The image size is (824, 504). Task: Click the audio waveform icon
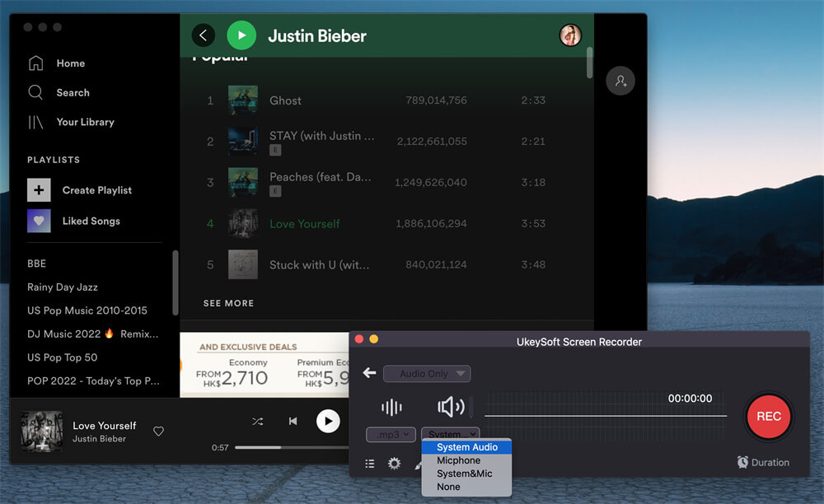(x=391, y=407)
